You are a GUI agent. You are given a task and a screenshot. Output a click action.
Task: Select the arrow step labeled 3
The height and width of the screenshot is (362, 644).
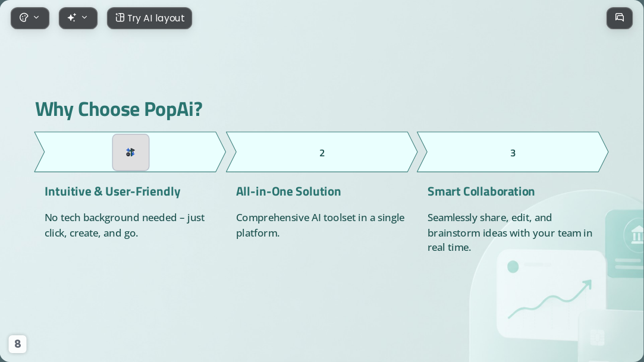pyautogui.click(x=513, y=152)
